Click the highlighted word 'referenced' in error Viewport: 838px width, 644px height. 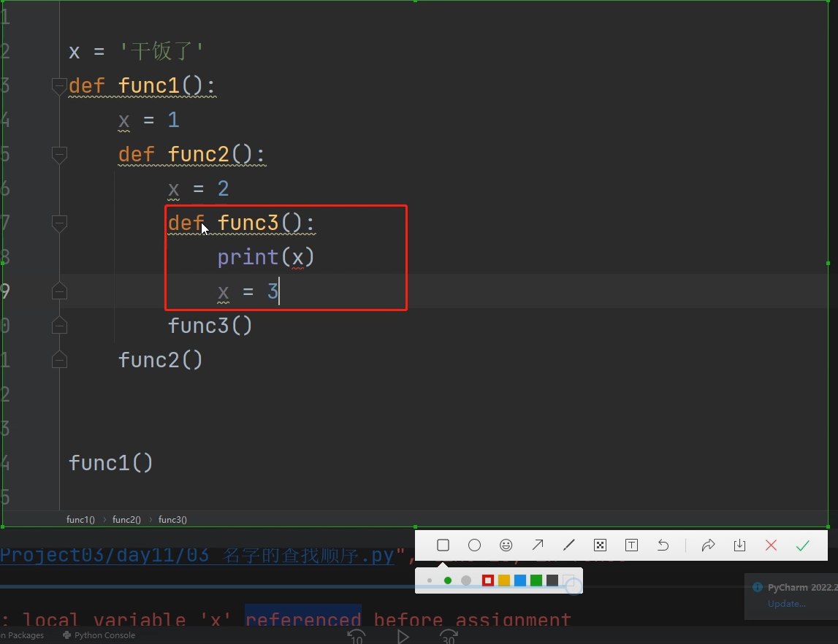[x=303, y=619]
